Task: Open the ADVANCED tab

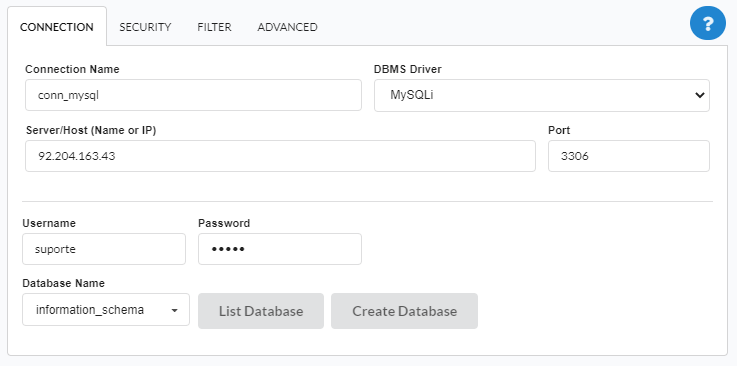Action: (287, 27)
